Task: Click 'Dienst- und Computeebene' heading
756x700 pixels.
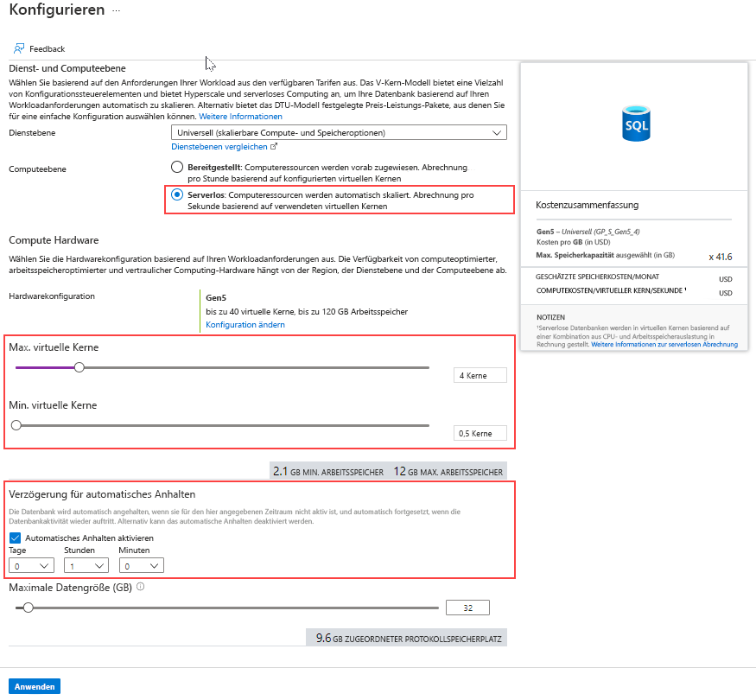Action: pyautogui.click(x=67, y=68)
